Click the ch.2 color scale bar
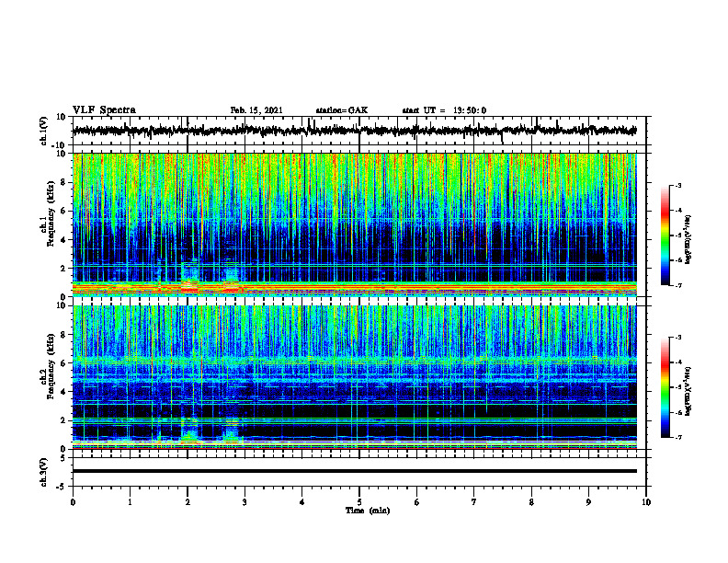Image resolution: width=728 pixels, height=563 pixels. click(x=665, y=387)
